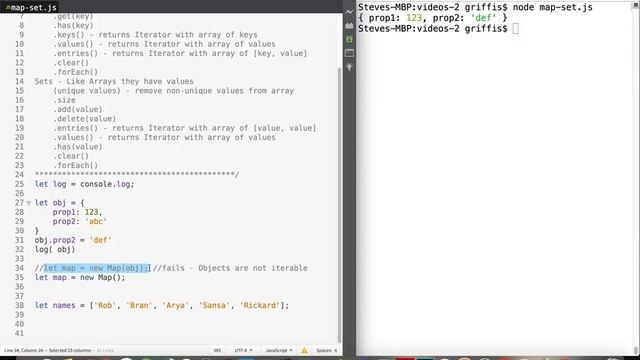Screen dimensions: 640x360
Task: Click the 'node map-set.js' command in terminal
Action: tap(553, 7)
